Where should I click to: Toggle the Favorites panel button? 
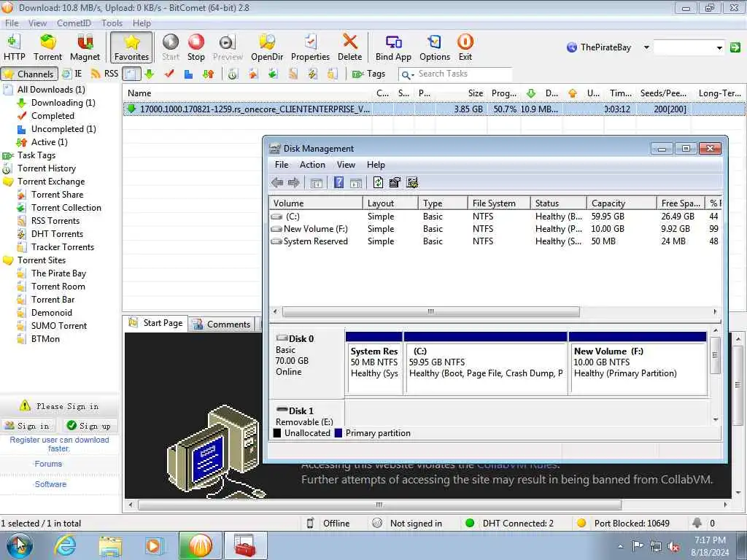(x=131, y=47)
